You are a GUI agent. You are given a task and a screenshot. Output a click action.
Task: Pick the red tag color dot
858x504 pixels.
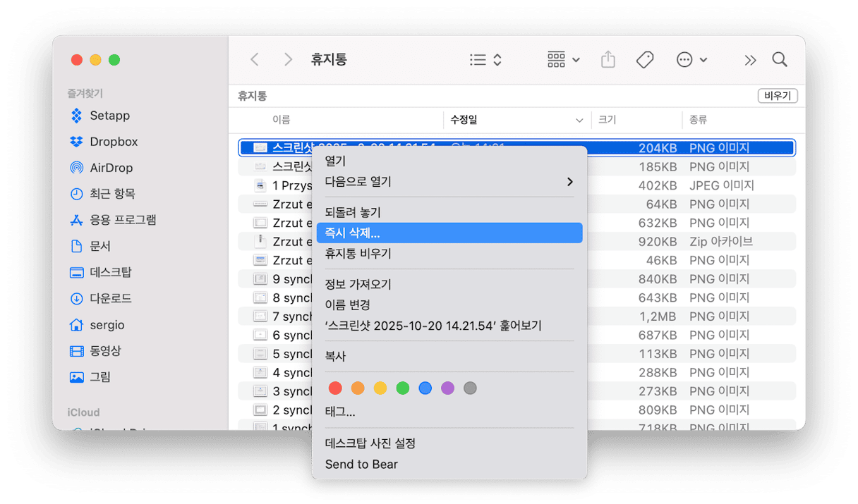point(335,388)
